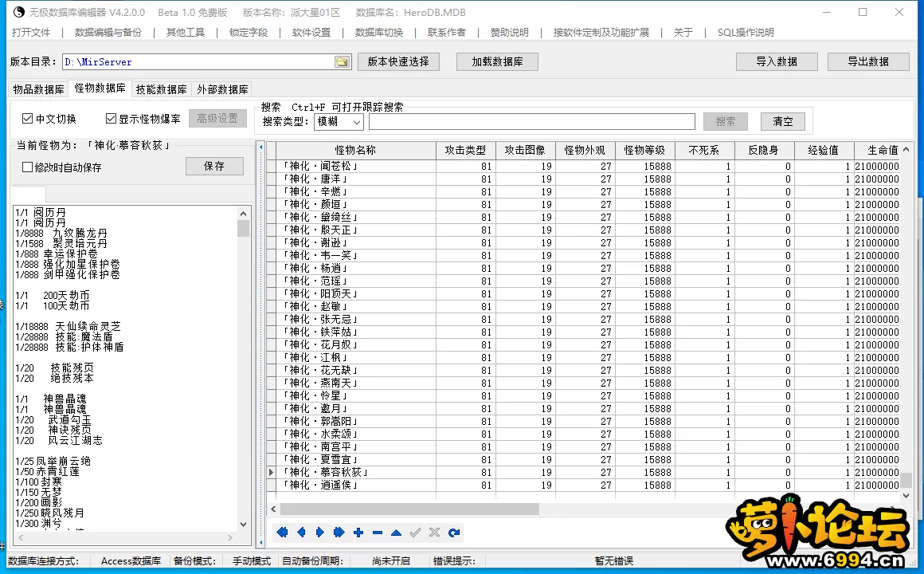The height and width of the screenshot is (574, 924).
Task: Go to previous record arrow
Action: (x=301, y=532)
